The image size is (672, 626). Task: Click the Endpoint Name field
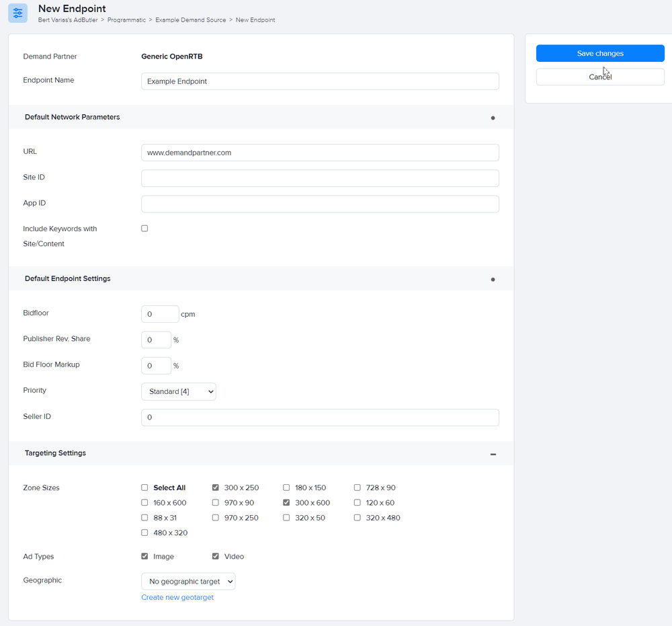[x=320, y=81]
